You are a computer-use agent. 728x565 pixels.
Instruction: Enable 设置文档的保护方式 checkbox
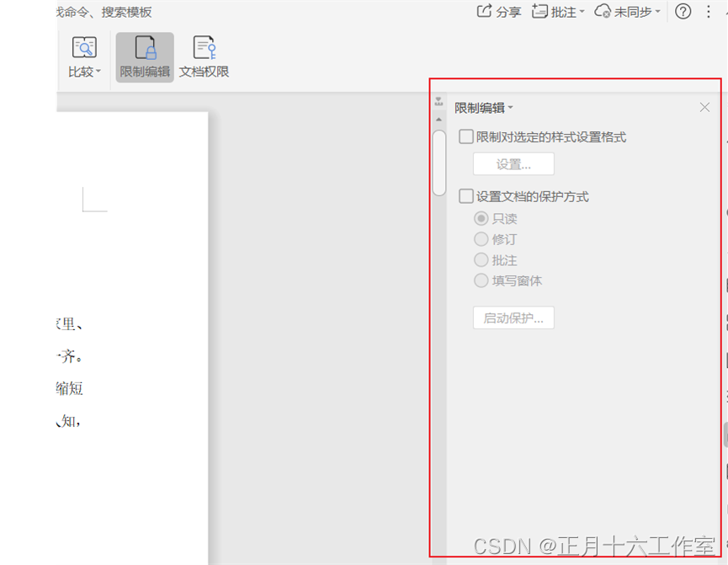click(466, 196)
